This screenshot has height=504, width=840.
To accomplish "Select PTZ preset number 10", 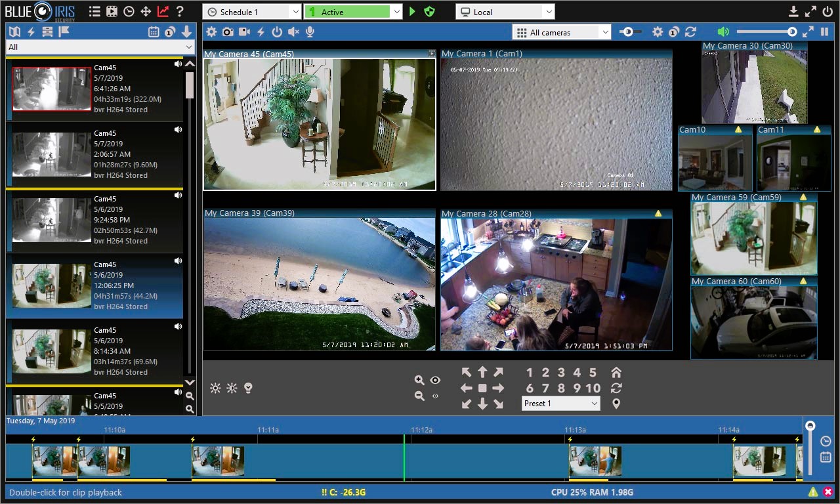I will coord(593,388).
